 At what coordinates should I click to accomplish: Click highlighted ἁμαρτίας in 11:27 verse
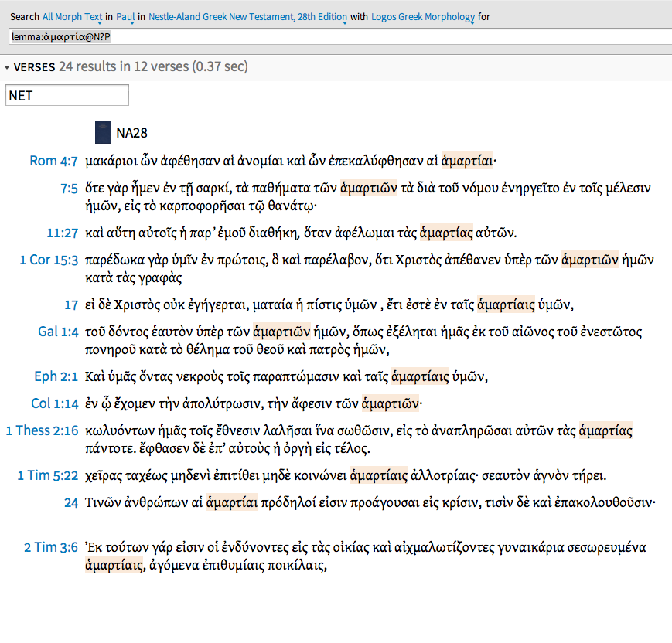point(446,233)
